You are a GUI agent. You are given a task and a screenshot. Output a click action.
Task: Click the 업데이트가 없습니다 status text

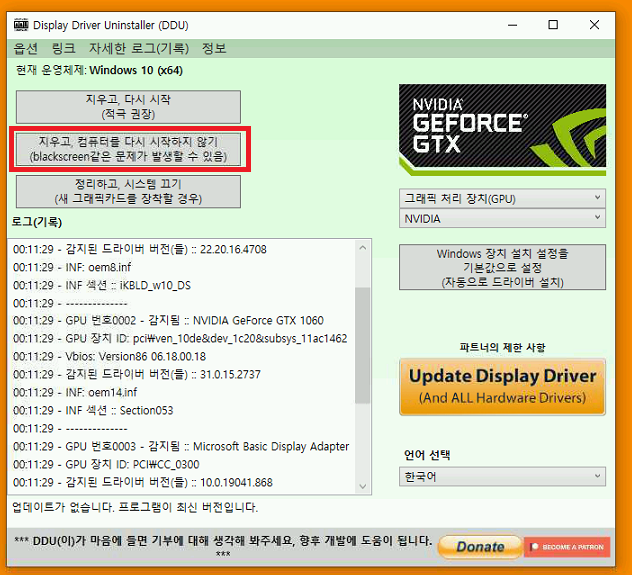click(x=135, y=507)
